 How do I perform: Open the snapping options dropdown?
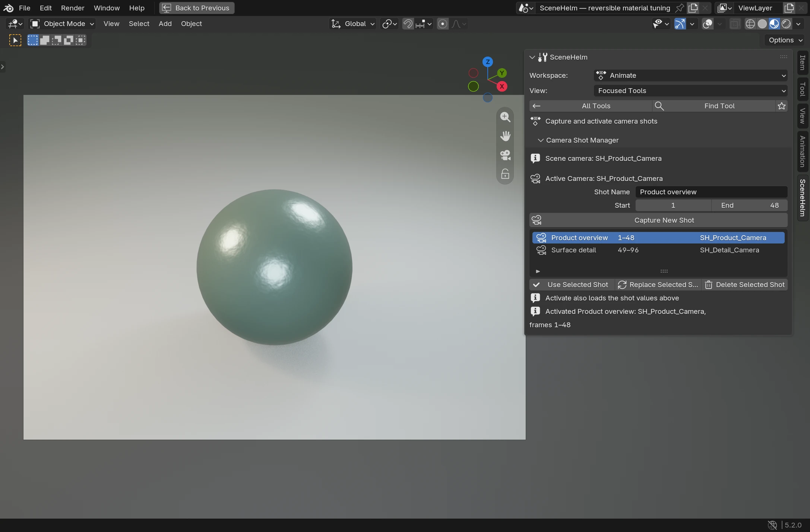pos(424,24)
